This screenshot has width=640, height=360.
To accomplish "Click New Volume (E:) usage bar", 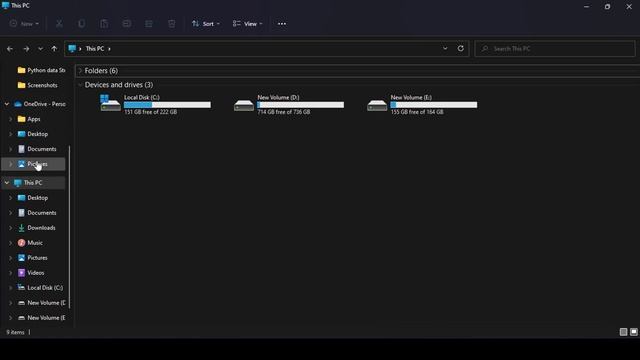I will tap(433, 105).
